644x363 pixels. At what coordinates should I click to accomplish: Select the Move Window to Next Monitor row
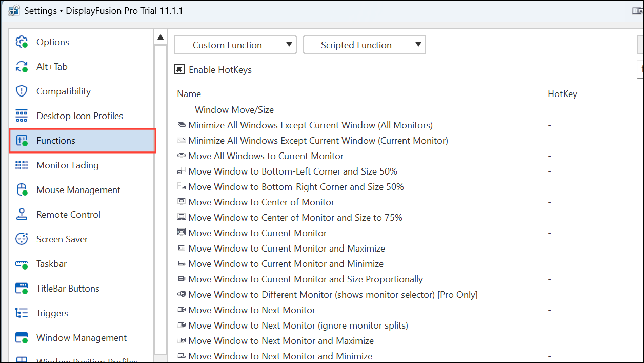252,310
